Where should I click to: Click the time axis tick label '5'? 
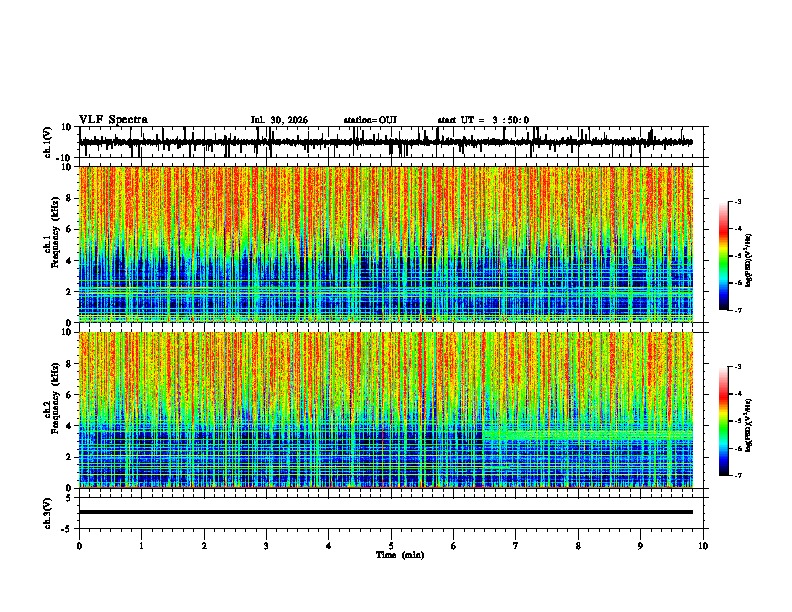[391, 545]
